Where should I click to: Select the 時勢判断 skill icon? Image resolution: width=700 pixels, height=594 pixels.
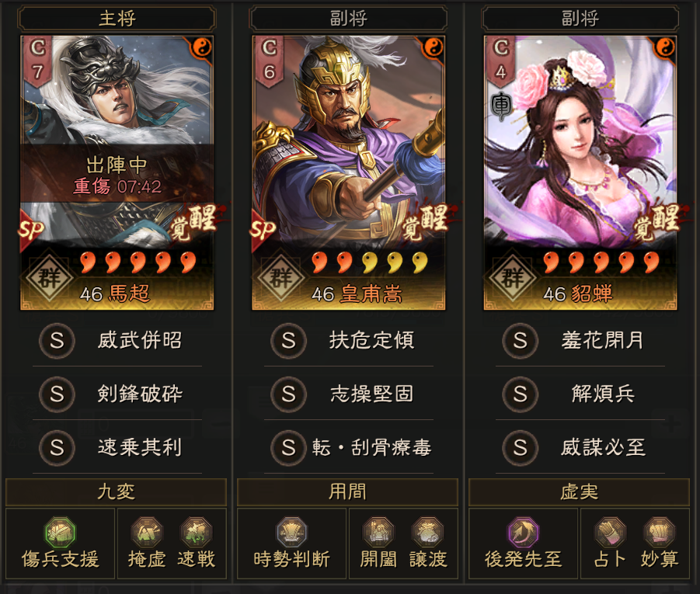coord(291,532)
